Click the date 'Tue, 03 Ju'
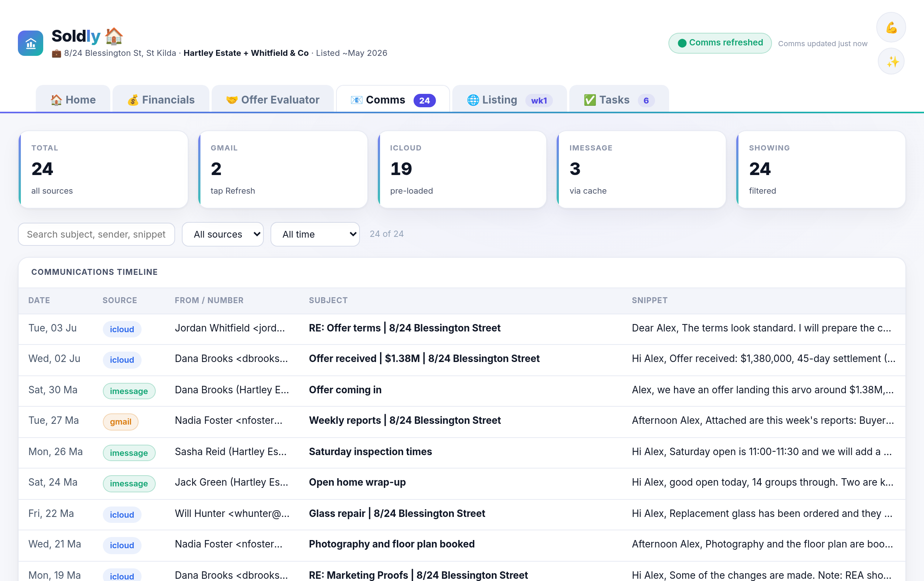This screenshot has width=924, height=581. pos(53,328)
